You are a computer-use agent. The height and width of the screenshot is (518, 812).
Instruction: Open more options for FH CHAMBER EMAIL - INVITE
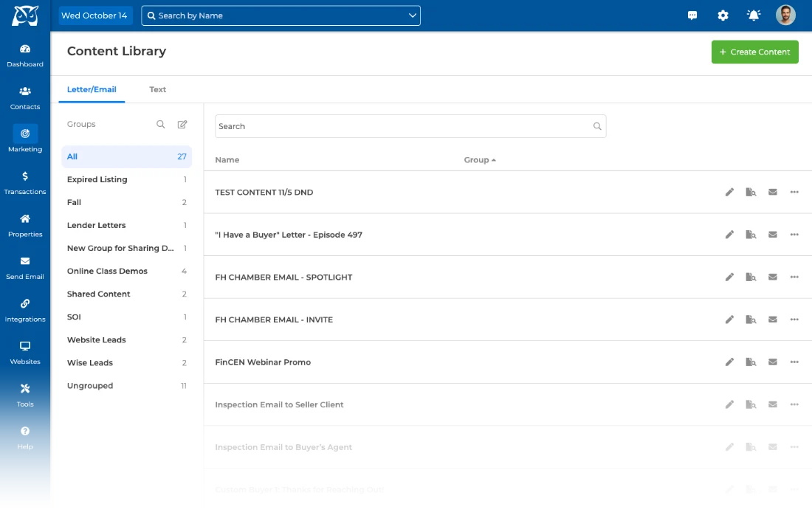(794, 320)
